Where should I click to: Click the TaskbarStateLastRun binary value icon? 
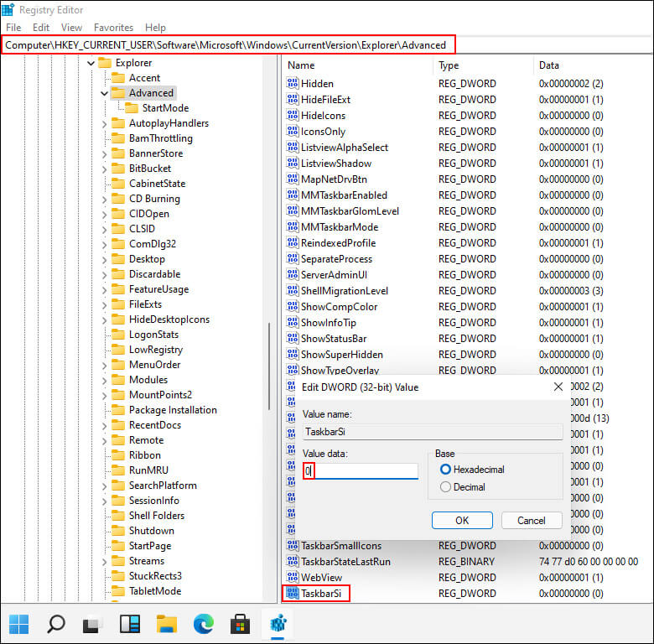293,562
